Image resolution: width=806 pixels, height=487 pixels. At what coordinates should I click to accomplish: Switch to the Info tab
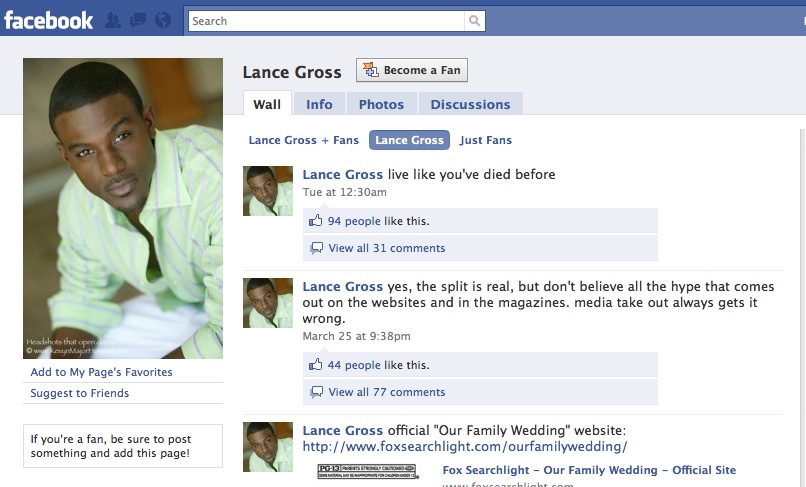click(319, 104)
